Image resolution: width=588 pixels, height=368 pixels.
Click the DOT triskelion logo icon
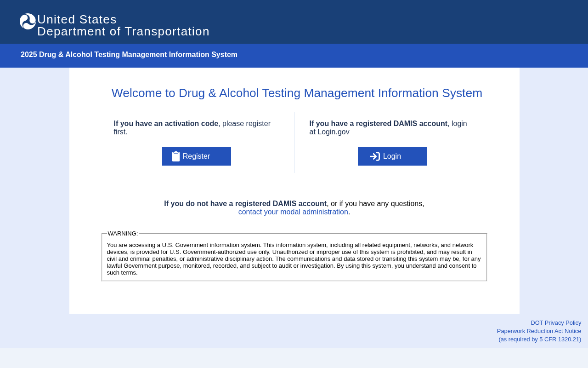click(x=28, y=22)
